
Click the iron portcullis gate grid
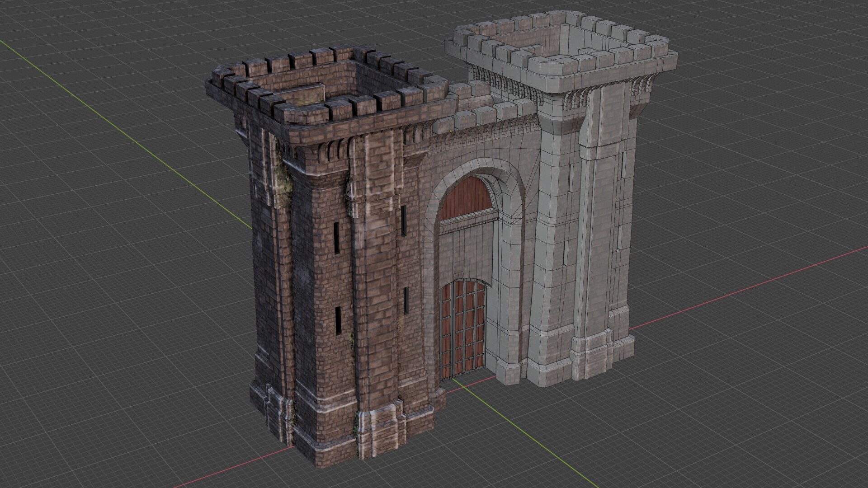click(463, 328)
